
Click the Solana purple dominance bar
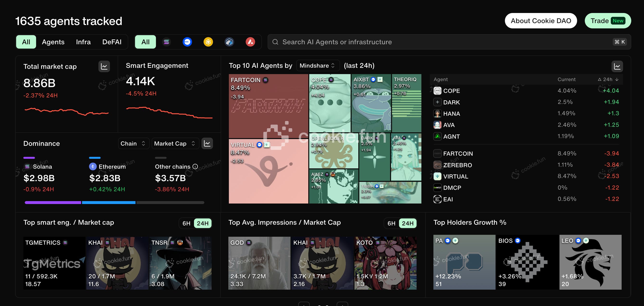pos(53,203)
